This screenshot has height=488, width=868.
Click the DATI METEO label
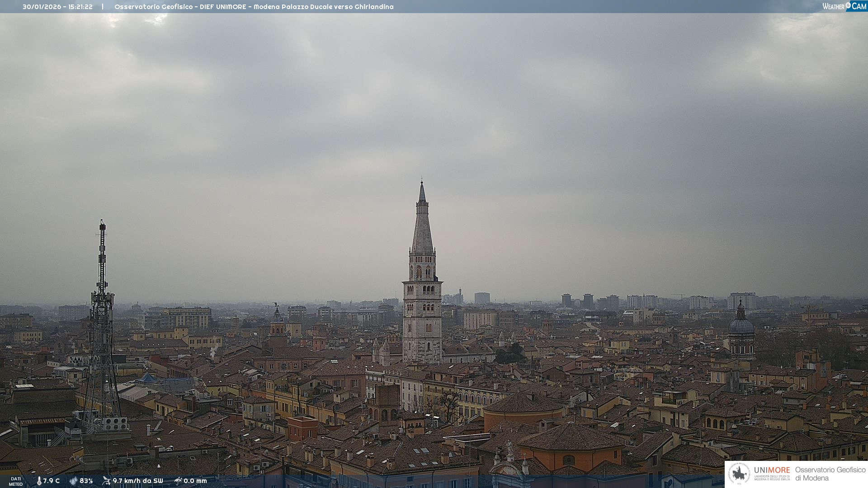pos(16,481)
